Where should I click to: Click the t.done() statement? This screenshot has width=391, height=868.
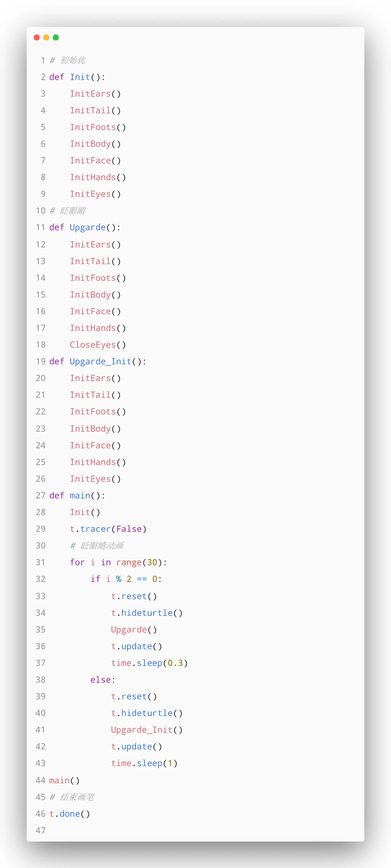click(x=70, y=814)
